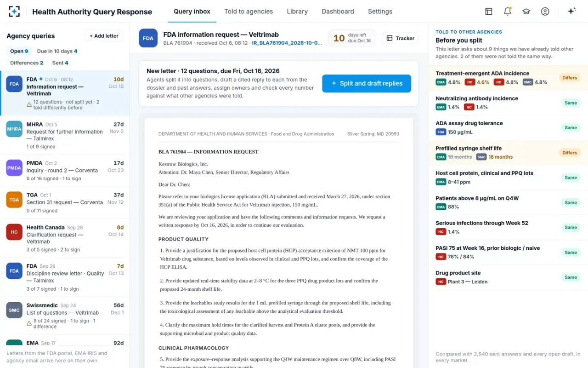Screen dimensions: 588x368
Task: Click the MHRA agency badge
Action: tap(14, 129)
